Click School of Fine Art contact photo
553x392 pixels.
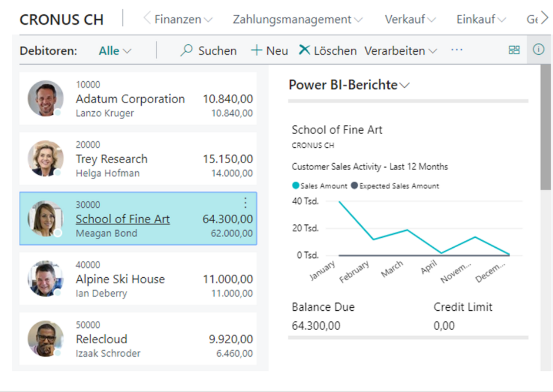(x=45, y=218)
